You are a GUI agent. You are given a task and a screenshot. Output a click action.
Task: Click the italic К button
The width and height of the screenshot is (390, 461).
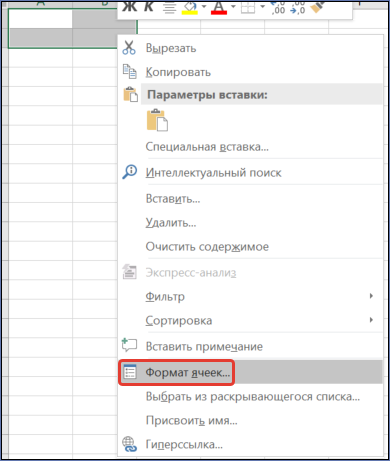149,7
